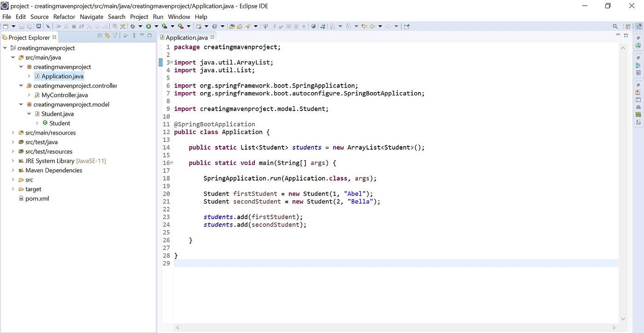Viewport: 644px width, 333px height.
Task: Click the Back navigation yellow arrow
Action: [x=372, y=26]
